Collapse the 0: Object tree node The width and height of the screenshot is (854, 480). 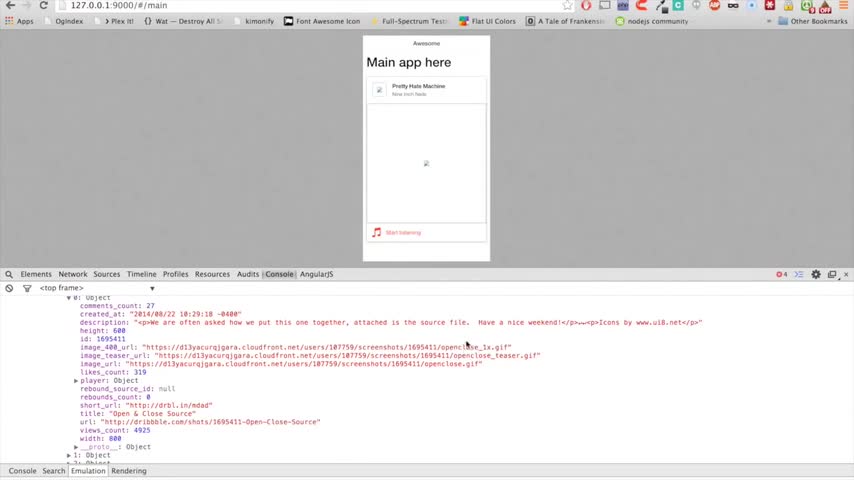(69, 298)
